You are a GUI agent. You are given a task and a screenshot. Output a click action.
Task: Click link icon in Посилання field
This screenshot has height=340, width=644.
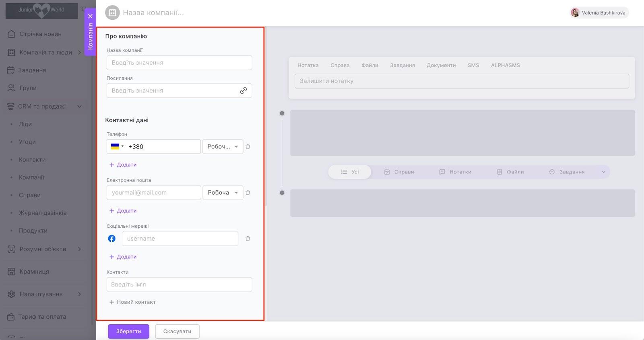click(x=243, y=91)
